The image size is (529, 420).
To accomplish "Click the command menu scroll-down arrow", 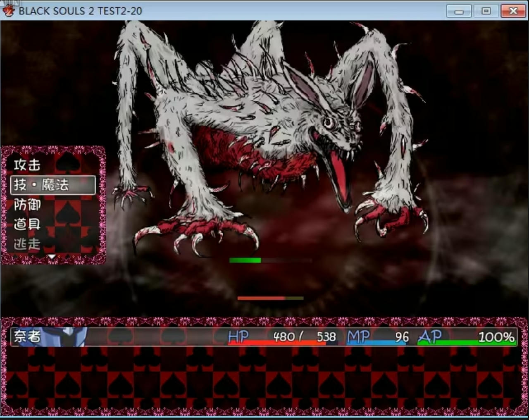I will pyautogui.click(x=52, y=257).
